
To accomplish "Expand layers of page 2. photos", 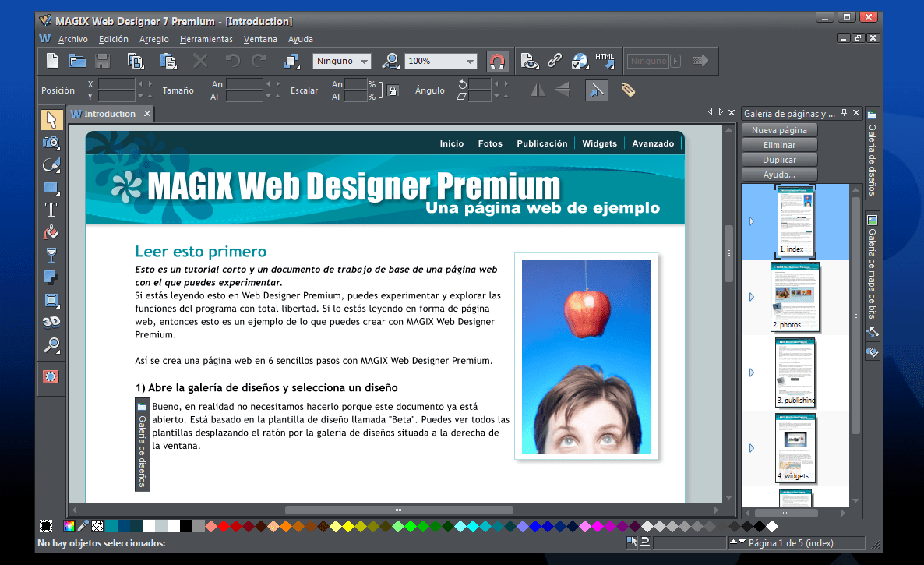I will [751, 297].
